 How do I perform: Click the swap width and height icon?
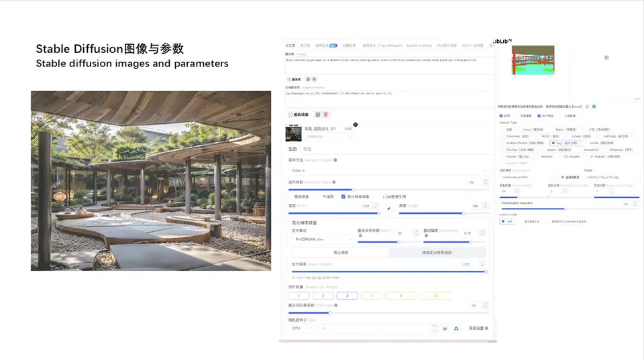[x=389, y=208]
